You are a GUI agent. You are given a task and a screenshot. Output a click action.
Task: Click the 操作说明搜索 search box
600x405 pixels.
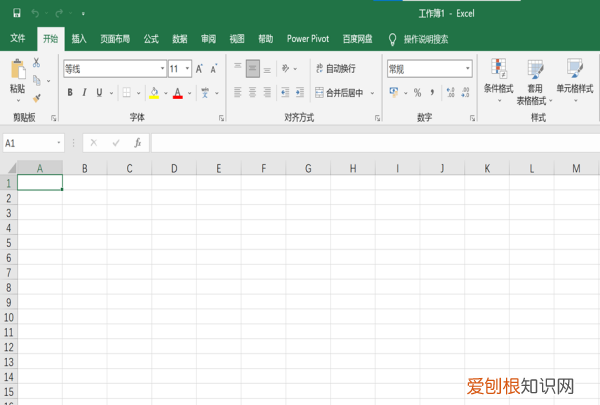coord(426,39)
